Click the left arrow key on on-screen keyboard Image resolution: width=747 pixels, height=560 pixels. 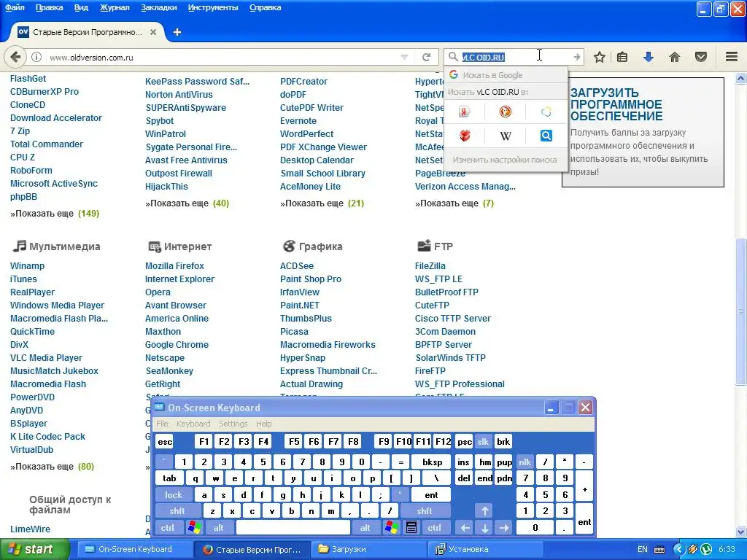(465, 528)
